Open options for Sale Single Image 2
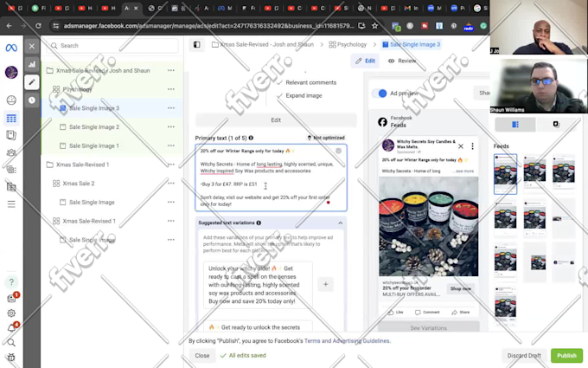 click(x=171, y=126)
